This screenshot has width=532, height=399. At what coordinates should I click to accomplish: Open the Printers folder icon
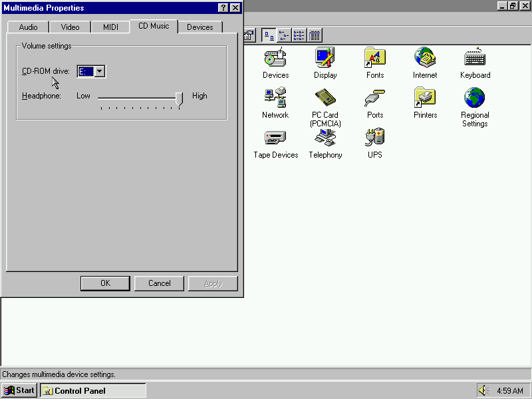[425, 98]
